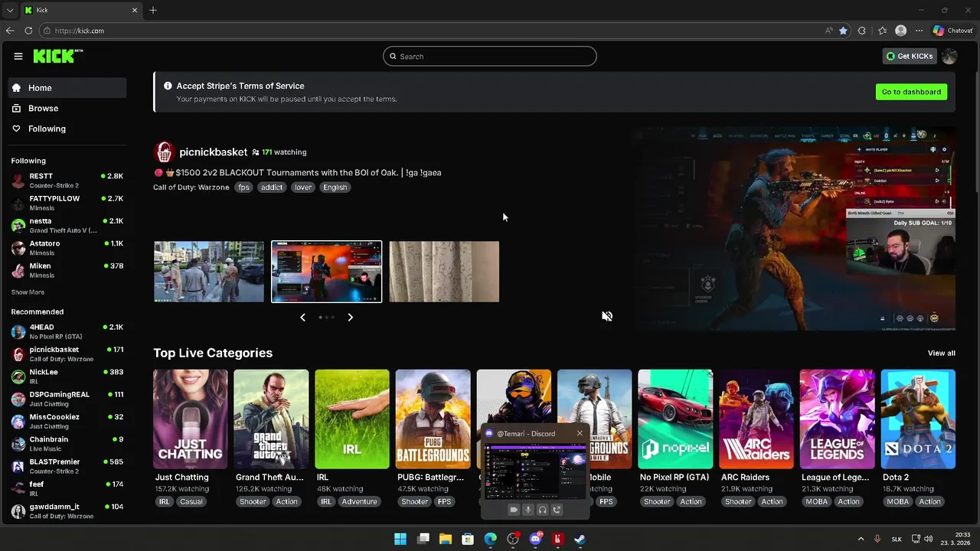
Task: Open MissCoookiez recommended channel
Action: [67, 421]
